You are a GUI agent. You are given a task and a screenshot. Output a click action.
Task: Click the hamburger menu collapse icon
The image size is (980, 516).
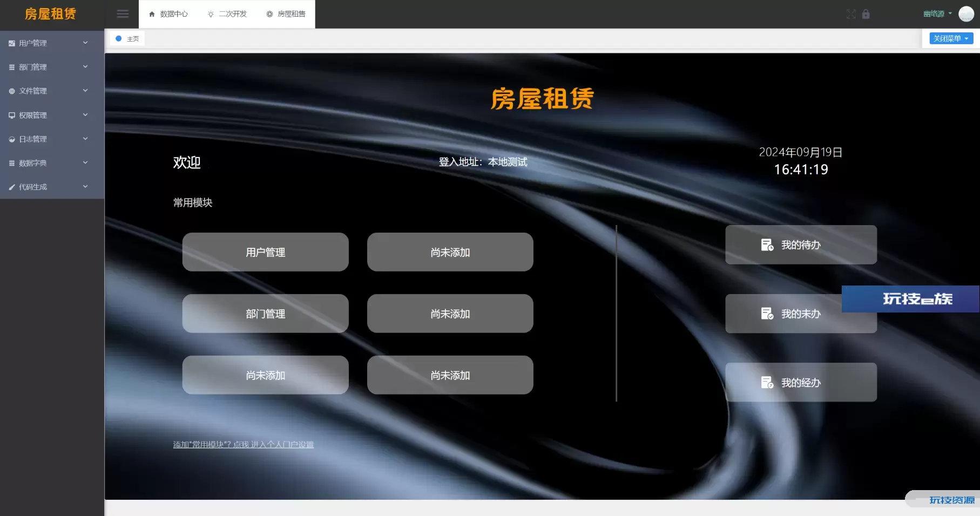(123, 14)
